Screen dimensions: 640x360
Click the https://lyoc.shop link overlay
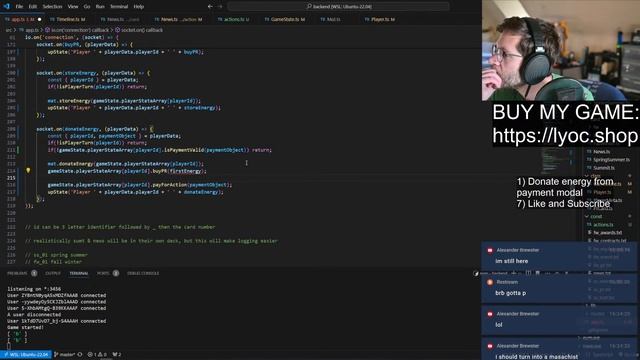pyautogui.click(x=565, y=136)
